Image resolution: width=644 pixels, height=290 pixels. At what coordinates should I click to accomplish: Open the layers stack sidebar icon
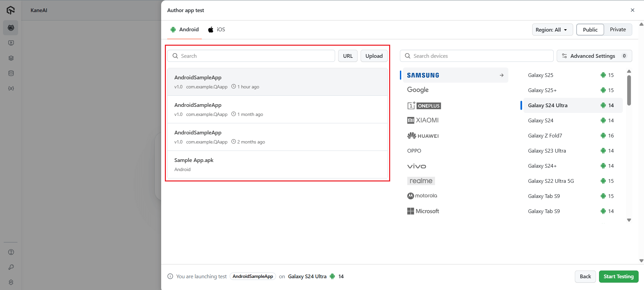[11, 58]
